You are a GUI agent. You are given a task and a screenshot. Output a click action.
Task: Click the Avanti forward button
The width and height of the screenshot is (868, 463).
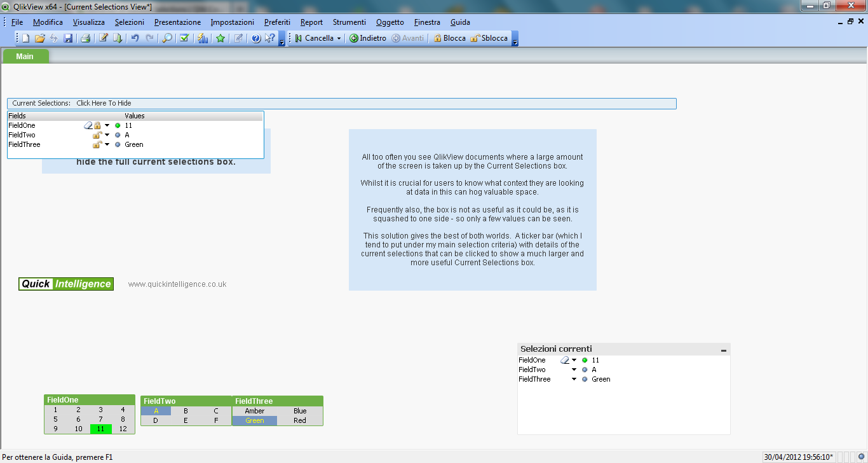coord(408,38)
